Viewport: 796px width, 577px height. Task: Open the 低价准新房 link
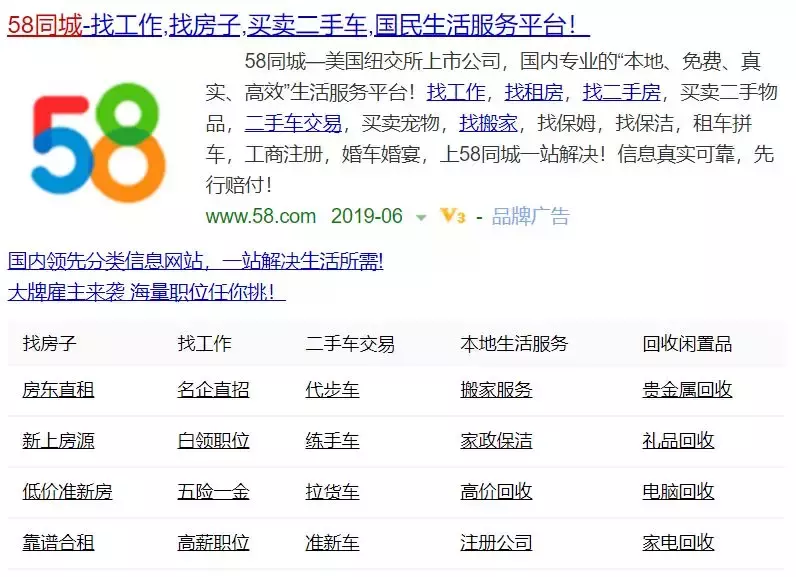[68, 491]
